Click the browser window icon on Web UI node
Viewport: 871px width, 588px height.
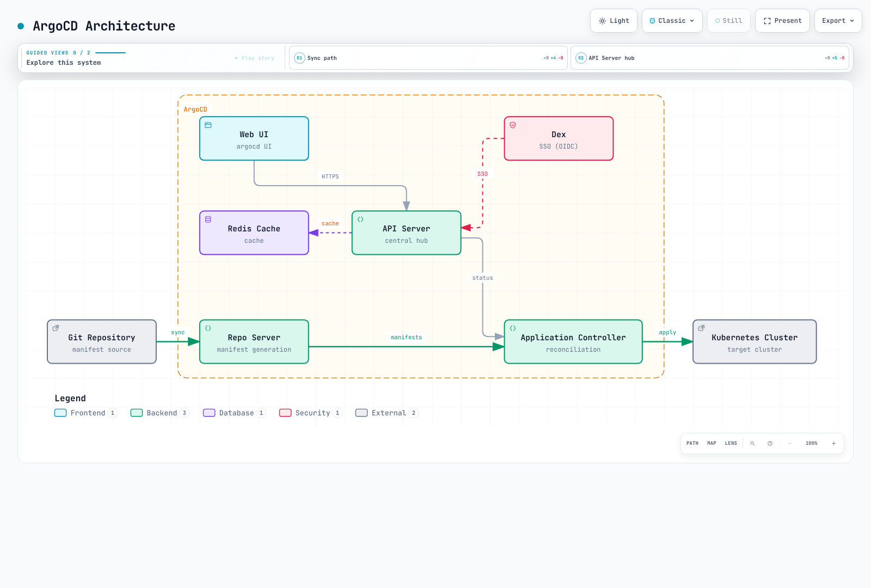pos(208,125)
